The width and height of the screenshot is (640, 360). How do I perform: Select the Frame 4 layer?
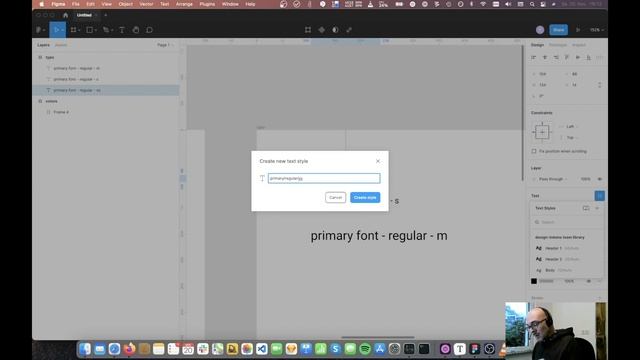coord(105,112)
